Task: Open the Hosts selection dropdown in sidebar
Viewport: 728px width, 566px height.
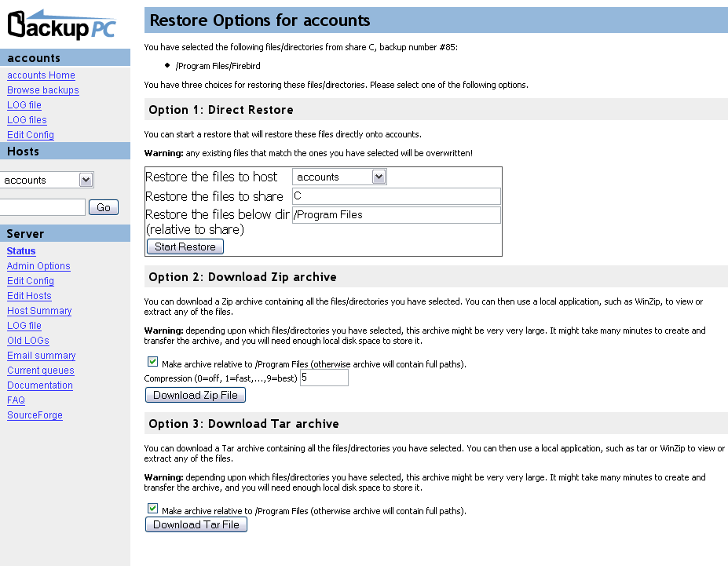Action: (47, 180)
